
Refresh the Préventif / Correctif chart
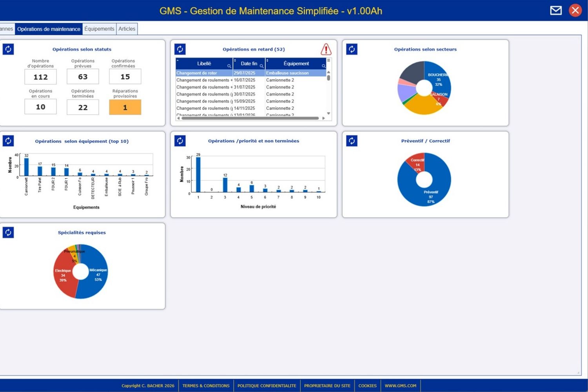(x=352, y=141)
